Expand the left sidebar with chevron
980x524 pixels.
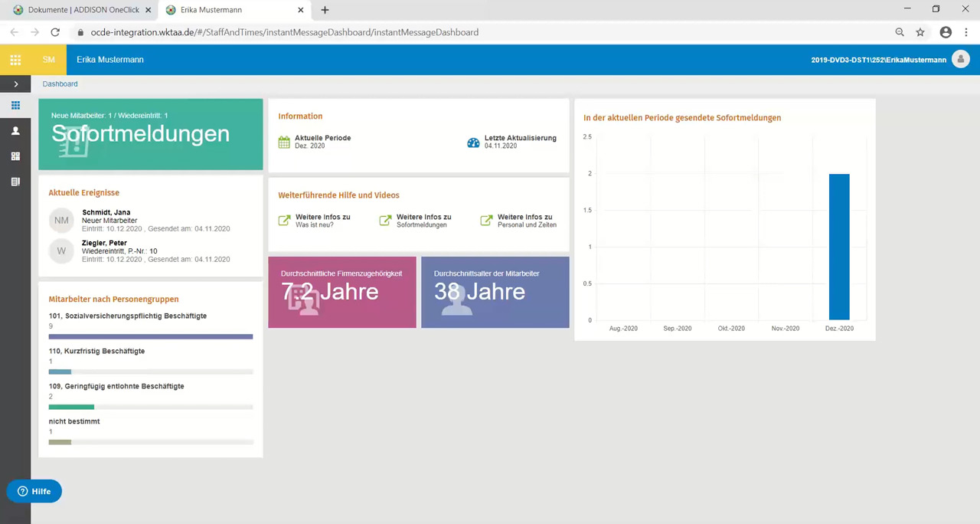pyautogui.click(x=15, y=84)
